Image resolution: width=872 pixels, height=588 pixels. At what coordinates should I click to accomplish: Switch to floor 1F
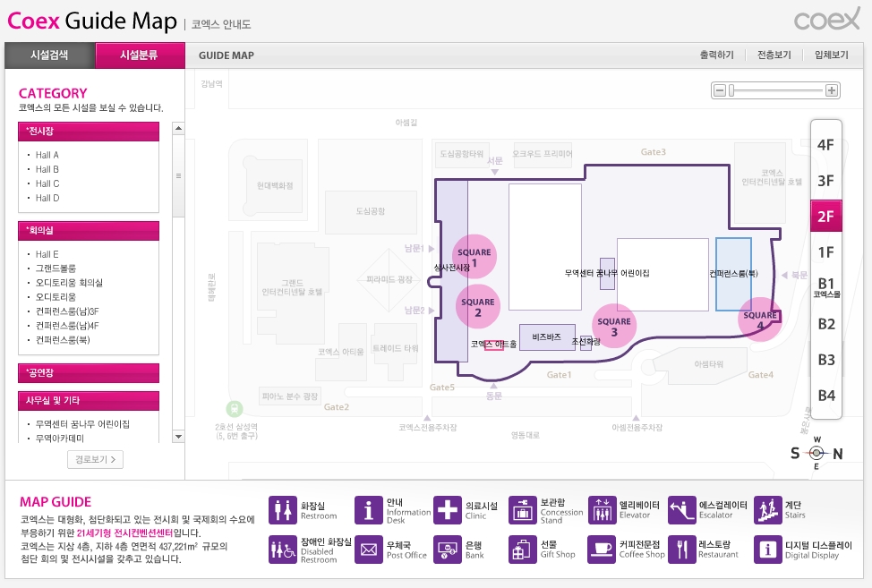(825, 252)
